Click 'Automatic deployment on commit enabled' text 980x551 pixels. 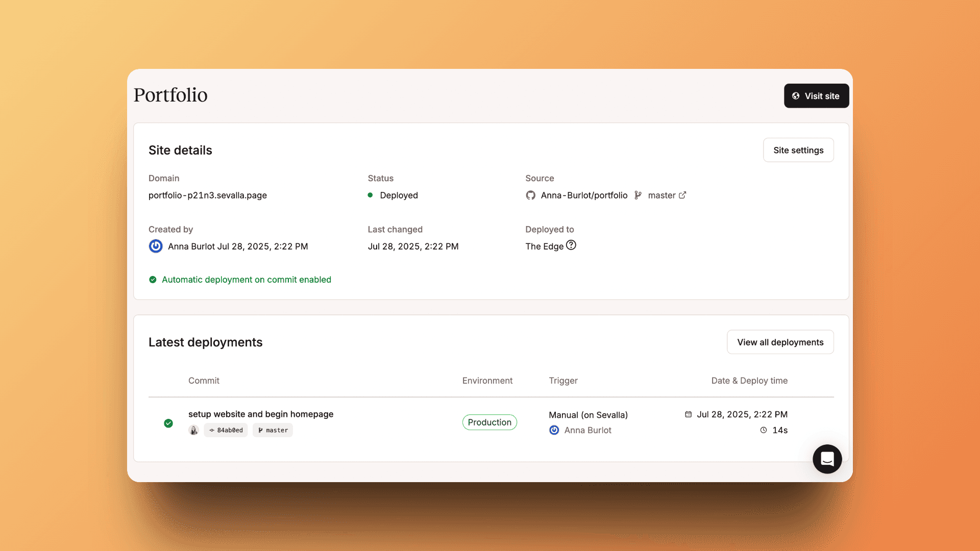(x=247, y=280)
